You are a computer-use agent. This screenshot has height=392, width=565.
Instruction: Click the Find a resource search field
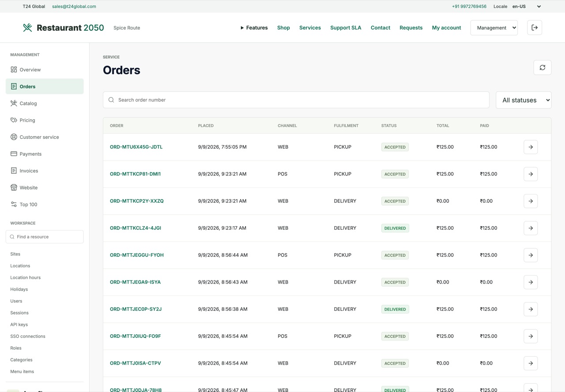[x=45, y=237]
